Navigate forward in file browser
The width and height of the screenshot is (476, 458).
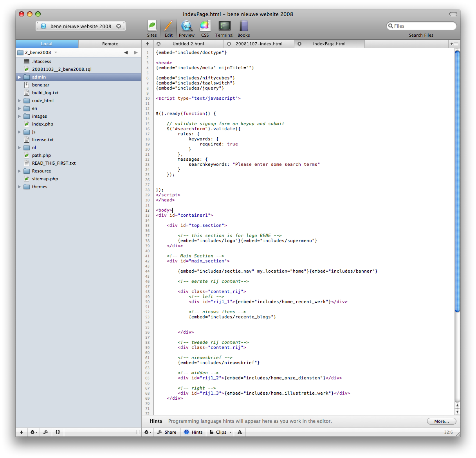[136, 52]
